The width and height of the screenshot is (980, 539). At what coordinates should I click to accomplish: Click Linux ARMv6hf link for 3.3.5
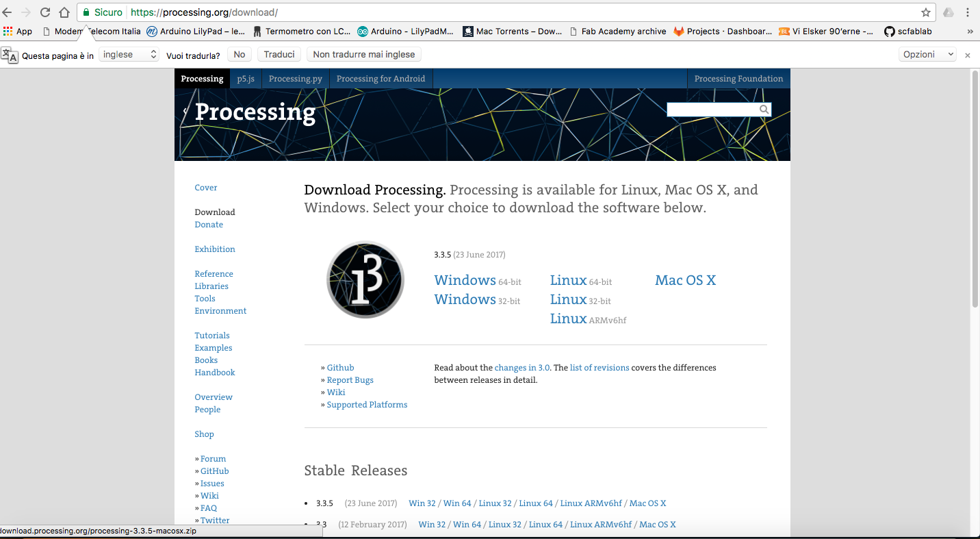[x=591, y=503]
